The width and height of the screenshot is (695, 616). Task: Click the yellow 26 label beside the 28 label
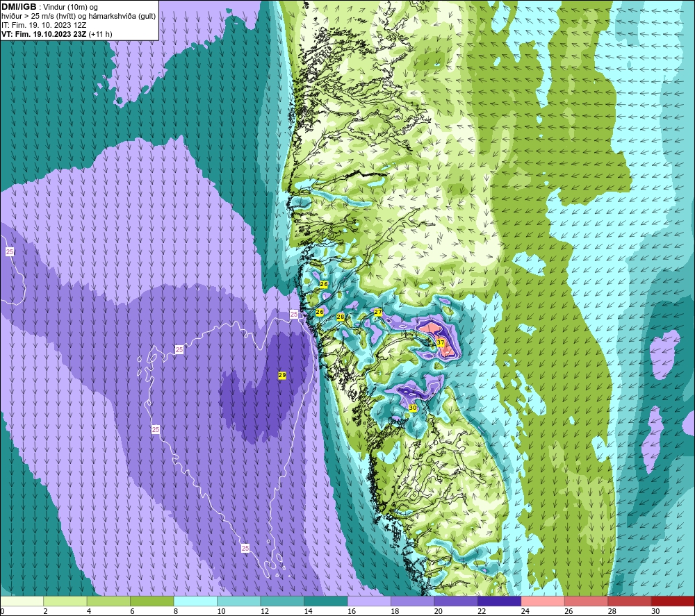point(320,312)
